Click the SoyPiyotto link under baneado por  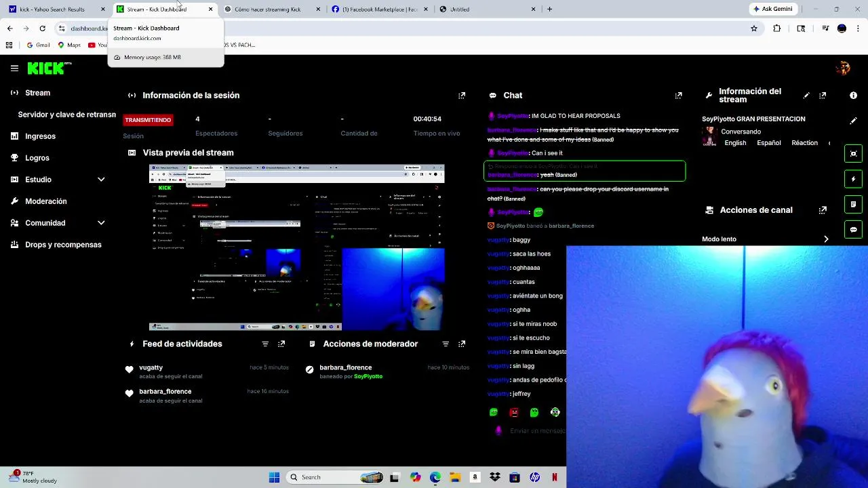click(x=368, y=377)
